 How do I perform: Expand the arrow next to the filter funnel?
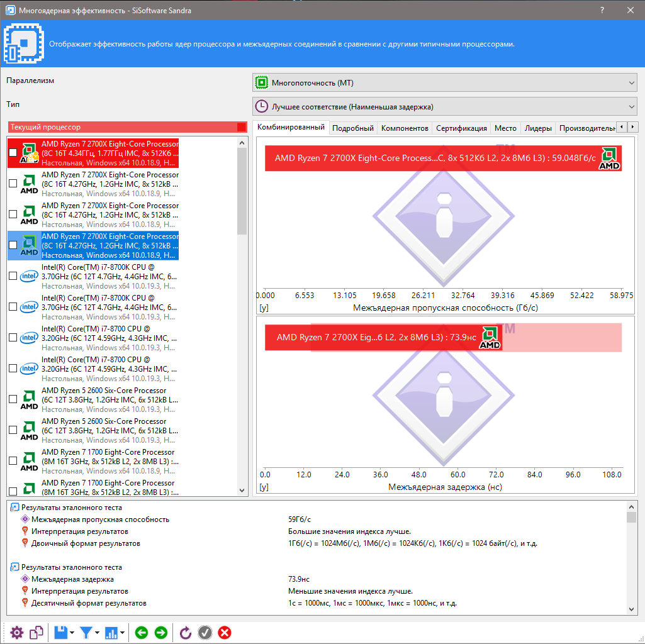[x=97, y=633]
